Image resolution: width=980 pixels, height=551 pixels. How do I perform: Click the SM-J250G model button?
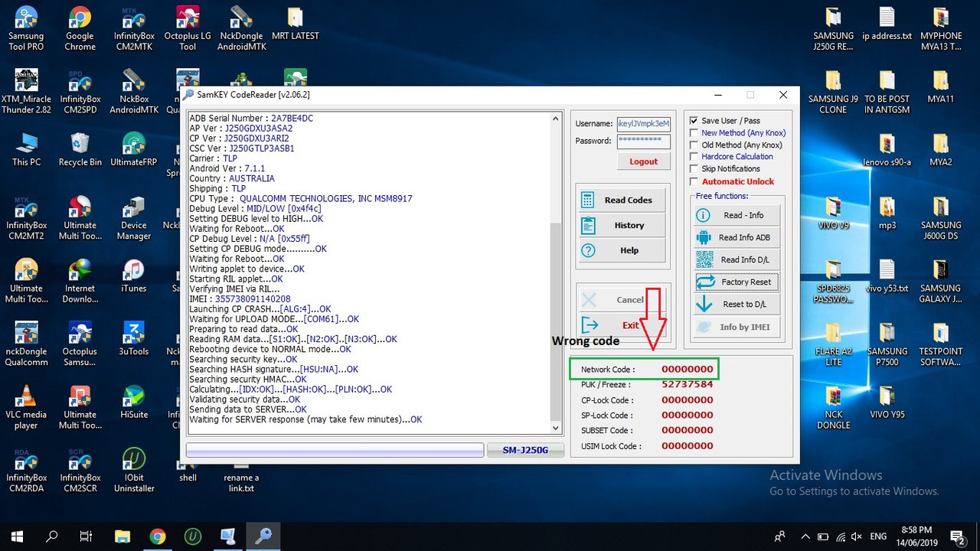[525, 450]
